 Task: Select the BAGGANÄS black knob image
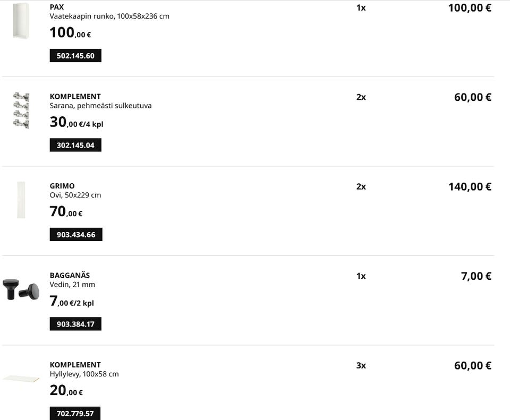[21, 289]
